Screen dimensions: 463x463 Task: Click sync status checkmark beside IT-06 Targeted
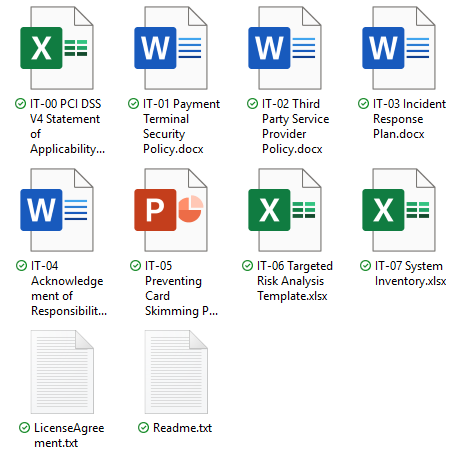(x=247, y=266)
